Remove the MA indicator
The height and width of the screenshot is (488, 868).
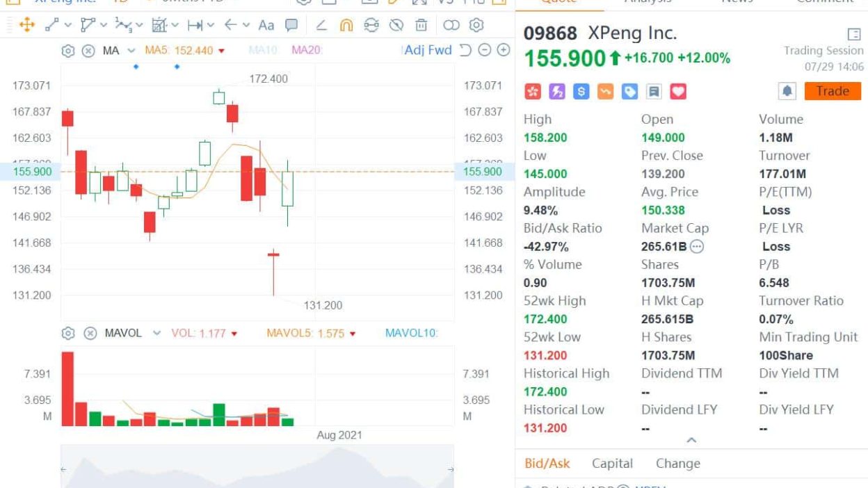pos(88,50)
